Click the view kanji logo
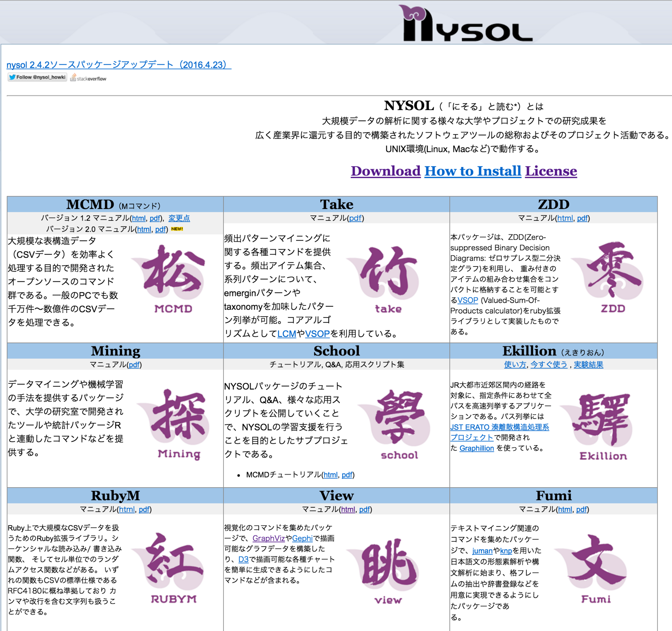 [383, 571]
